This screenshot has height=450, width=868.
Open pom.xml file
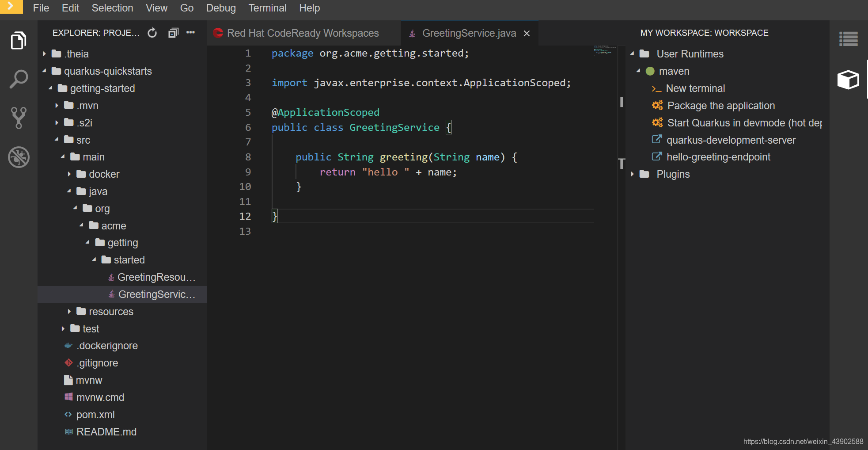tap(95, 415)
